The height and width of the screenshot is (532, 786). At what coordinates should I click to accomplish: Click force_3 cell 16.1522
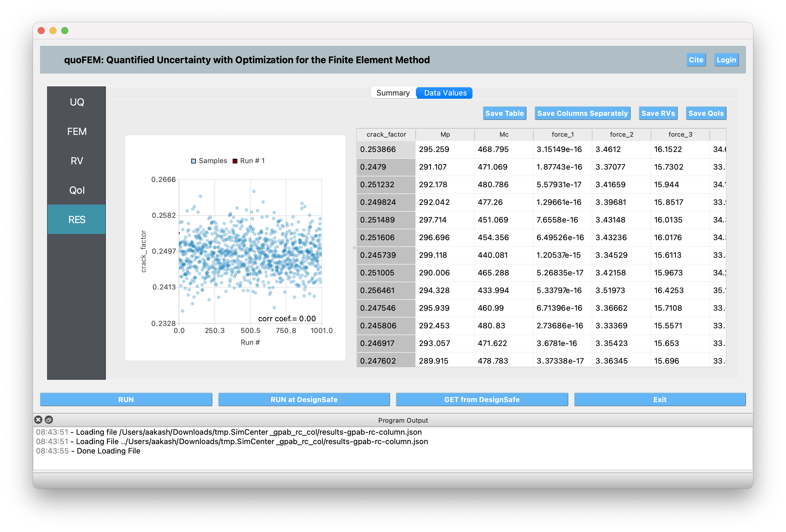tap(680, 149)
